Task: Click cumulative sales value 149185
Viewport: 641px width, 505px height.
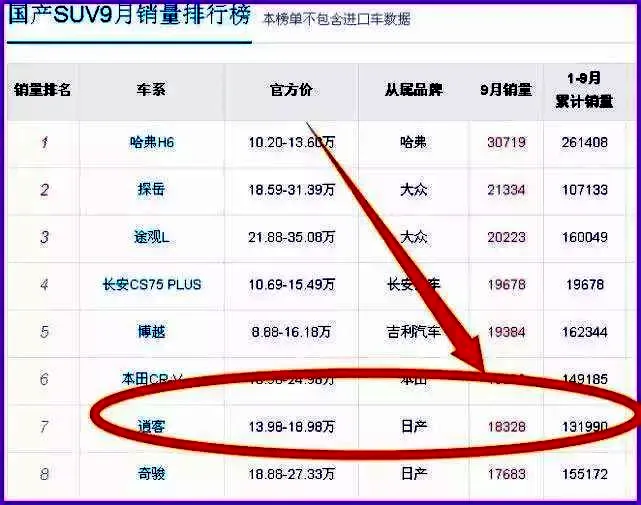Action: pos(585,379)
